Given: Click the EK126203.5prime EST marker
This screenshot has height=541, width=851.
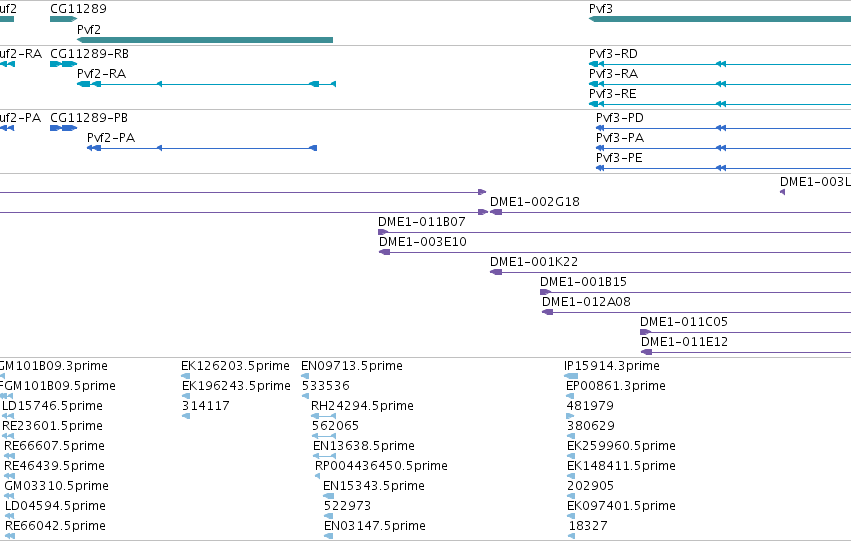Looking at the screenshot, I should pyautogui.click(x=186, y=376).
